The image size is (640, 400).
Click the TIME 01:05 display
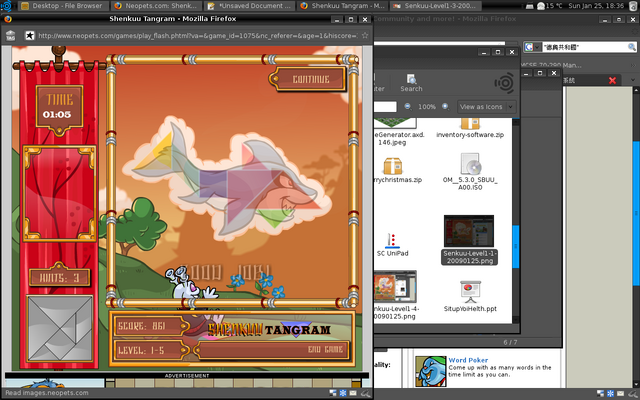60,108
